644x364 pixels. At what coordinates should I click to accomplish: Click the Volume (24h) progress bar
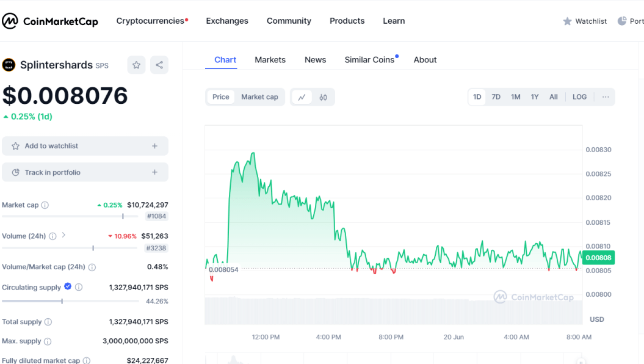pyautogui.click(x=70, y=248)
